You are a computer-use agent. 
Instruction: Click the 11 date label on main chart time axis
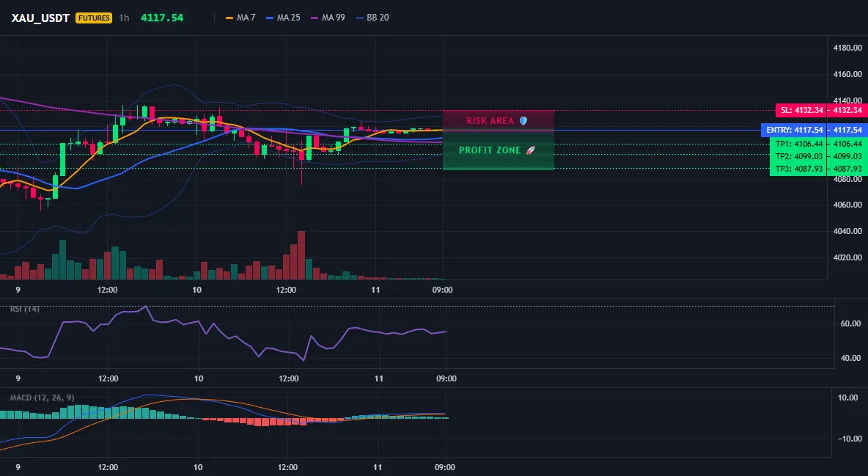[x=375, y=290]
